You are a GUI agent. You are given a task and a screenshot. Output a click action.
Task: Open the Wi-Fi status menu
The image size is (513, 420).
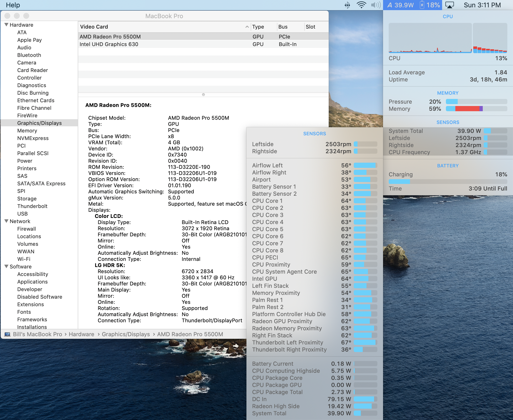point(361,5)
